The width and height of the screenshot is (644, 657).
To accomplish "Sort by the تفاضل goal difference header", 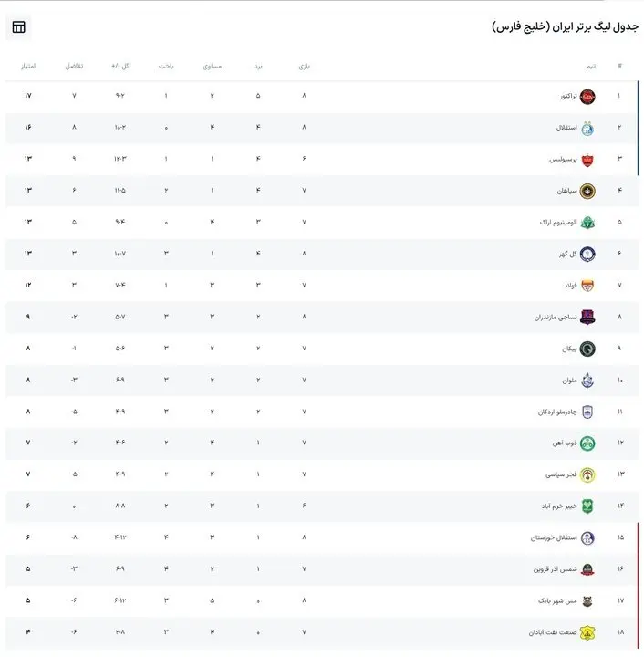I will [x=74, y=67].
